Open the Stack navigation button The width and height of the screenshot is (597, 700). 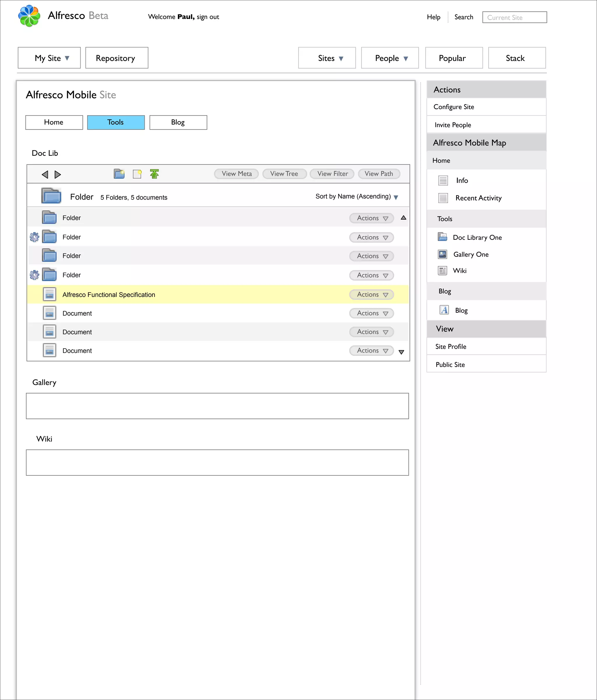point(517,58)
